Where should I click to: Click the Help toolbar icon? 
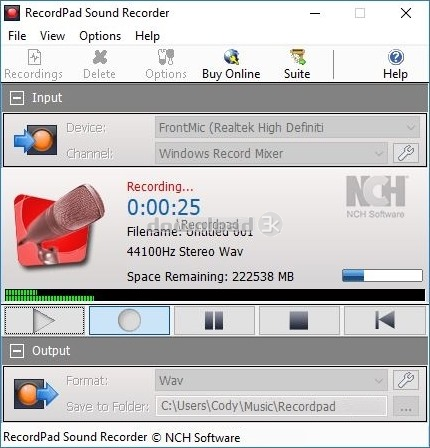pos(395,65)
